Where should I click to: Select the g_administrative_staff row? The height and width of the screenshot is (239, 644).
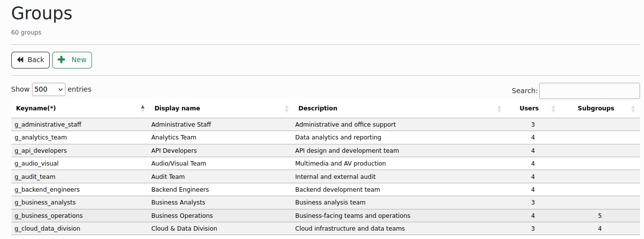[x=48, y=125]
